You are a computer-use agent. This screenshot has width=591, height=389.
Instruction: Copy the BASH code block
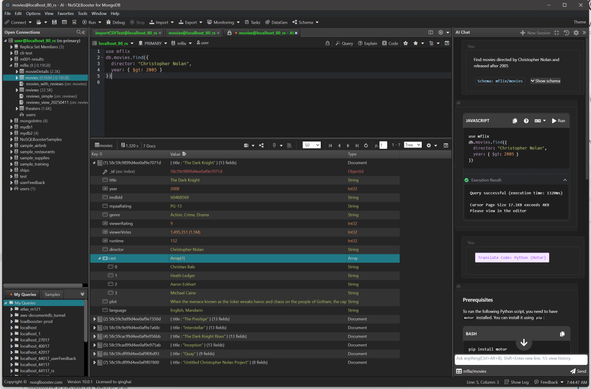click(562, 334)
